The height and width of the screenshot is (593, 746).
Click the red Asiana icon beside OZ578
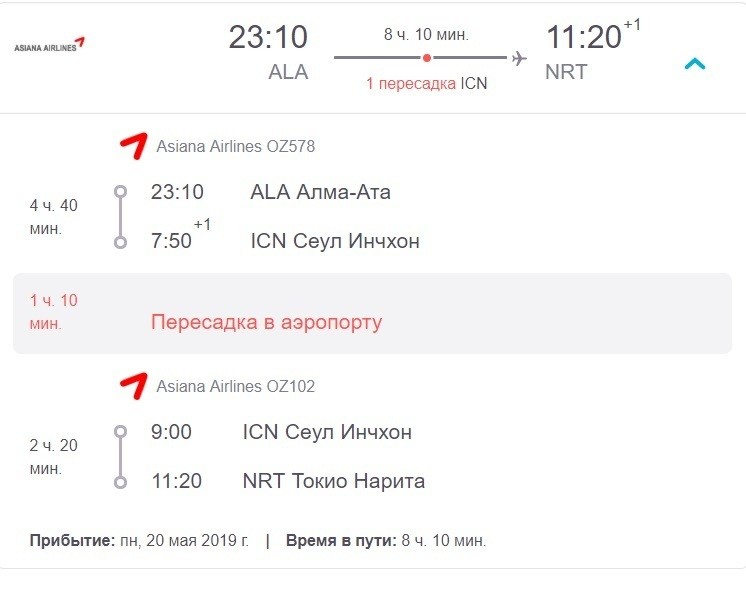(133, 146)
